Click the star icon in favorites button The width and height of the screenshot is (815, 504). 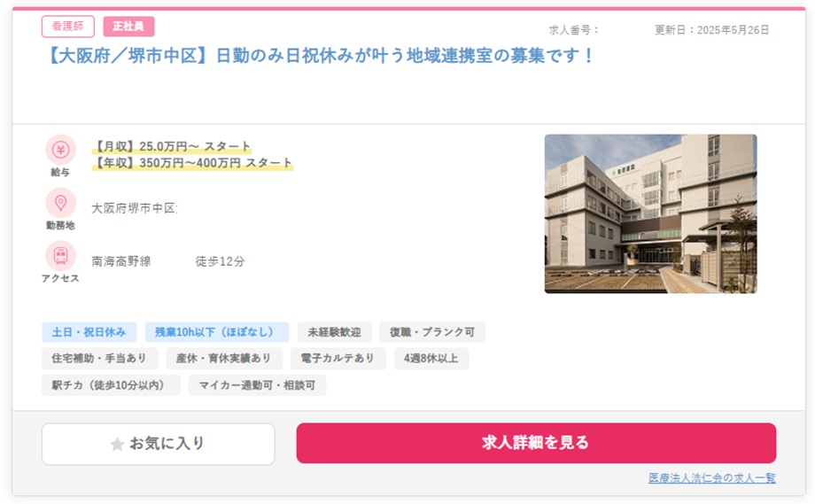point(117,444)
